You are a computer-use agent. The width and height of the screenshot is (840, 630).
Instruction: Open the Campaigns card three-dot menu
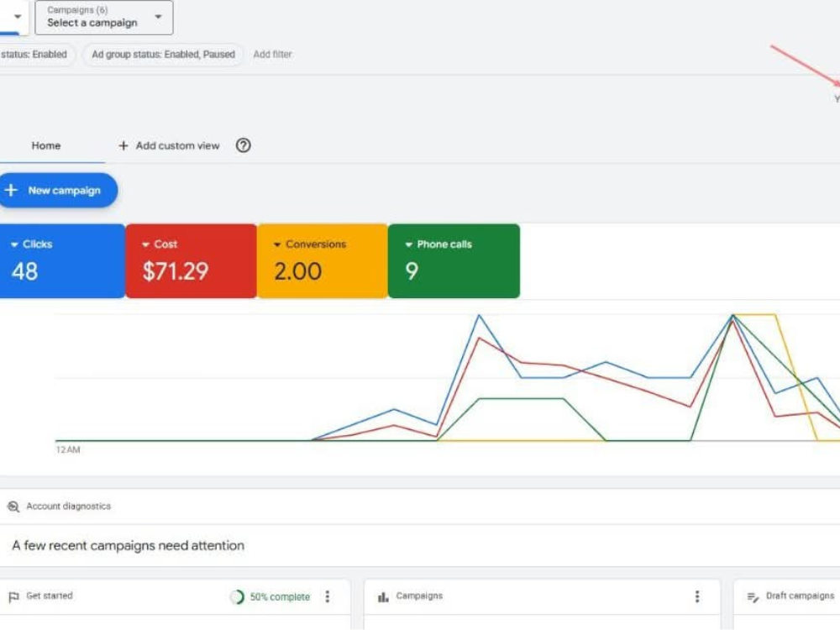click(697, 596)
